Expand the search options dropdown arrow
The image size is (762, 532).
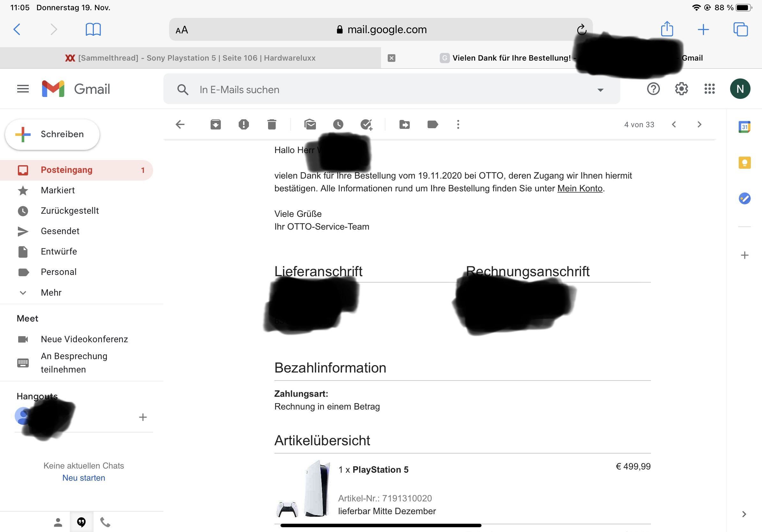(600, 90)
